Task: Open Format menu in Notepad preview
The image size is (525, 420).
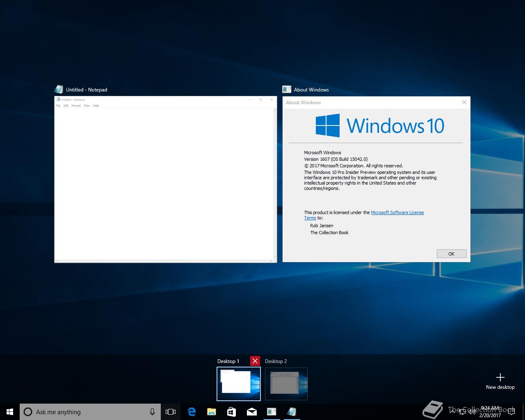Action: click(76, 106)
